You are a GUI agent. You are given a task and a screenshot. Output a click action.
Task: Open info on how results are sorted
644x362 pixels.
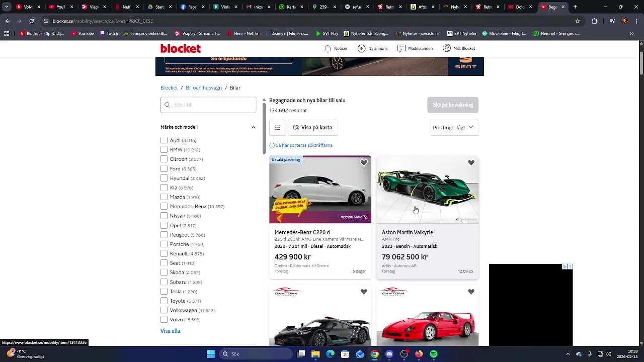301,145
